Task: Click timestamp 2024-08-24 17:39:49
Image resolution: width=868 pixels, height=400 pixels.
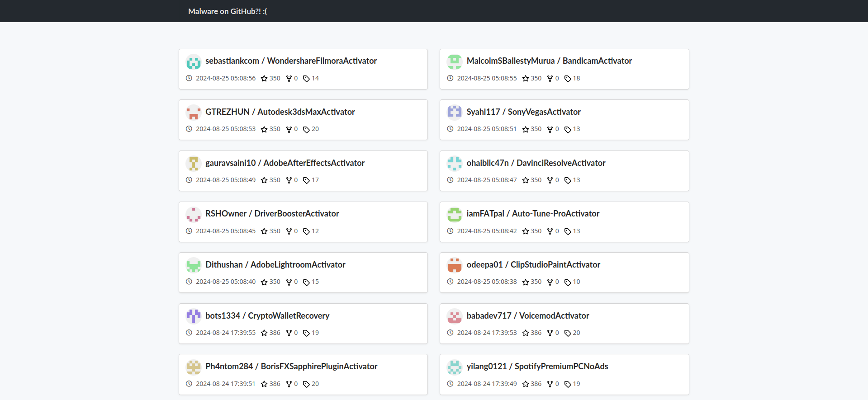Action: [487, 384]
